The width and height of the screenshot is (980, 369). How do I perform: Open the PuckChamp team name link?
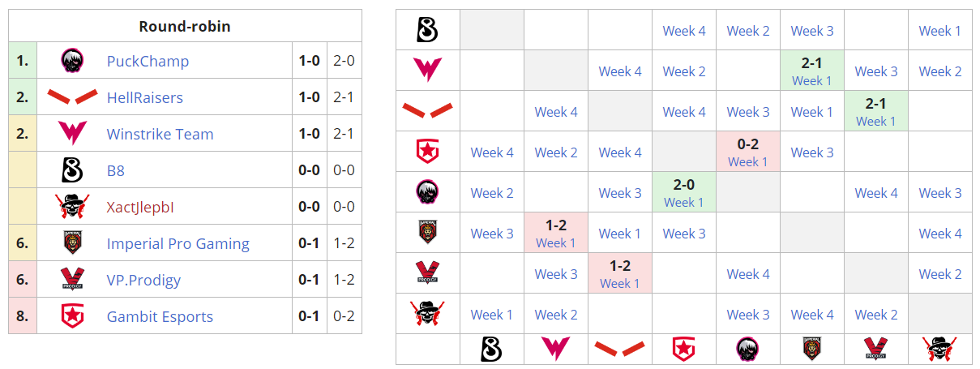(148, 61)
